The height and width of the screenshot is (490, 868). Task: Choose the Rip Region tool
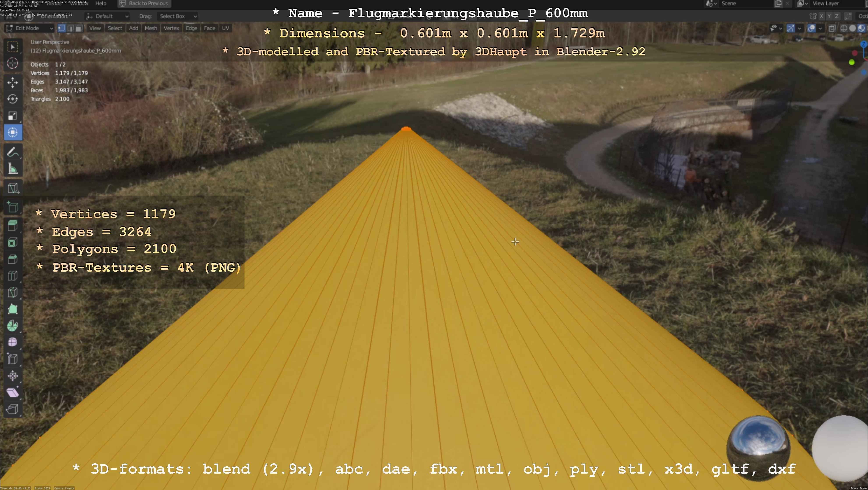[x=13, y=409]
